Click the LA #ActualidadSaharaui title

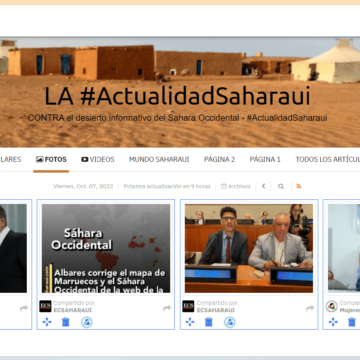(177, 96)
